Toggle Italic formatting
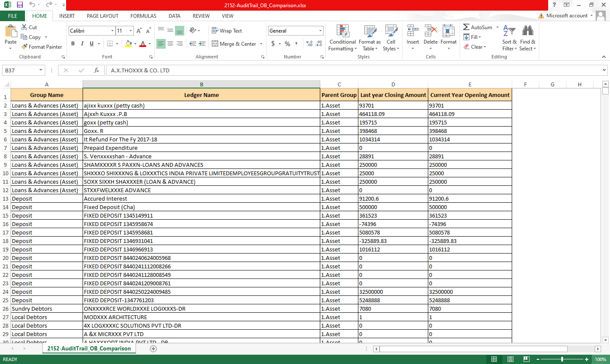The width and height of the screenshot is (610, 364). coord(82,44)
